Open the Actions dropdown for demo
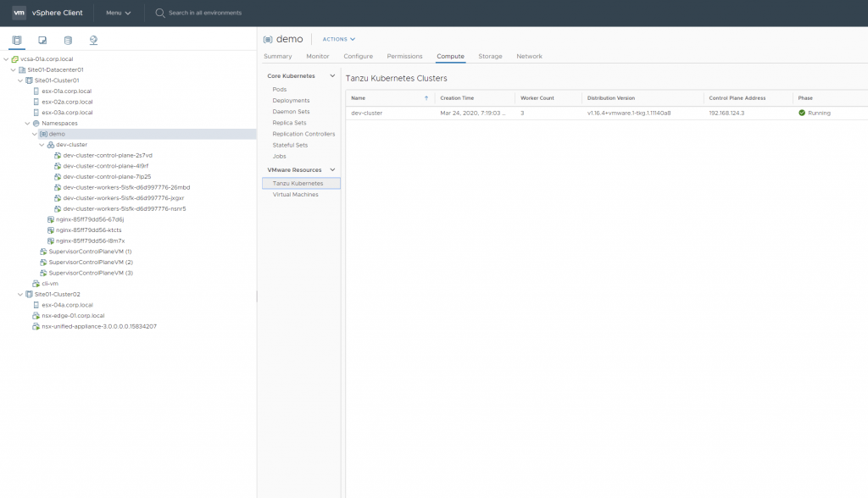The width and height of the screenshot is (868, 498). (x=339, y=39)
